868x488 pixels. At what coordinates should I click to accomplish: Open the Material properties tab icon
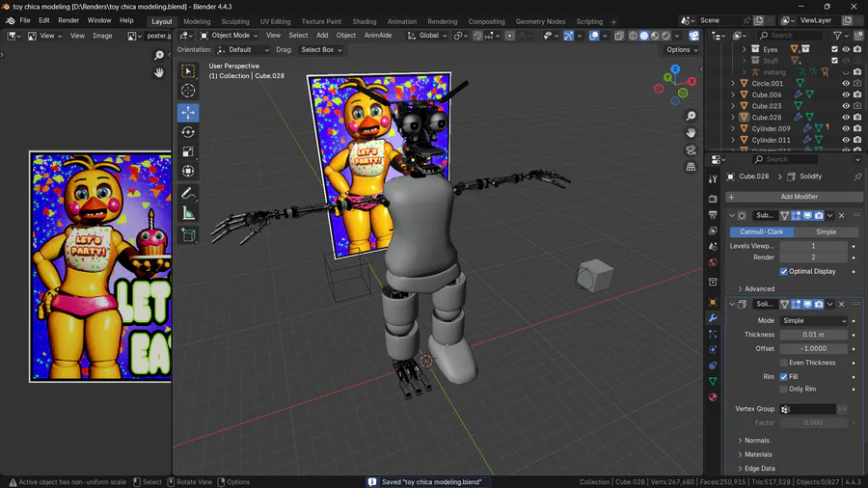pos(713,397)
